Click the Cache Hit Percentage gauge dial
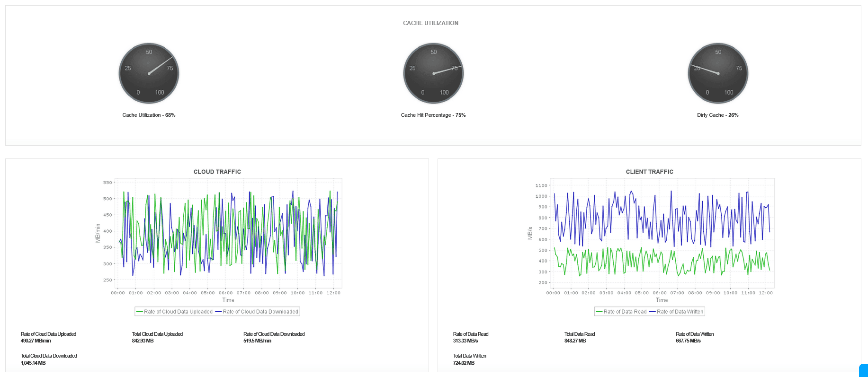The height and width of the screenshot is (377, 868). (x=433, y=73)
